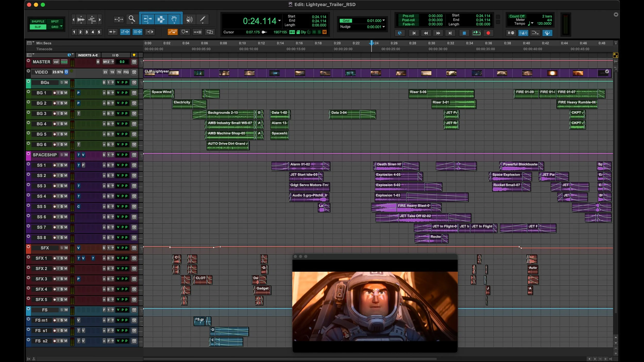Recall zoom preset 3
The height and width of the screenshot is (362, 644).
87,32
